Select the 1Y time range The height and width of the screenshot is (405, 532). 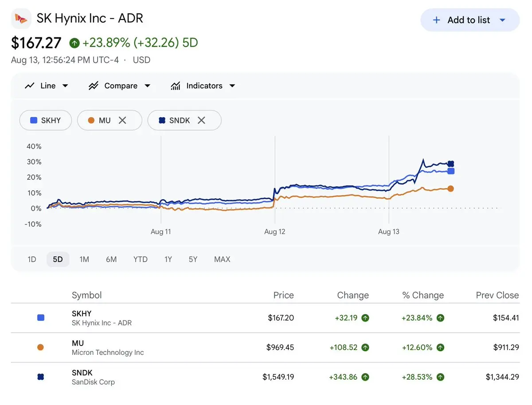[168, 259]
